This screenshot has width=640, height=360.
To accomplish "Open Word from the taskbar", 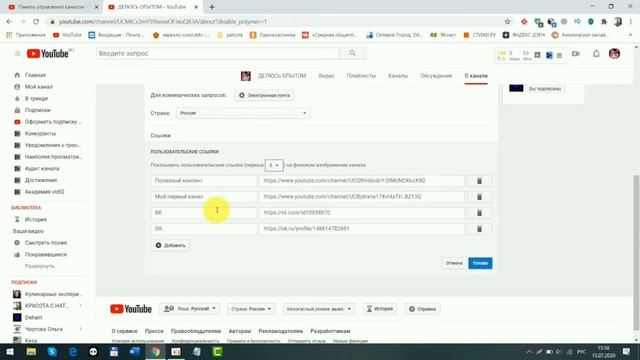I will coord(135,352).
